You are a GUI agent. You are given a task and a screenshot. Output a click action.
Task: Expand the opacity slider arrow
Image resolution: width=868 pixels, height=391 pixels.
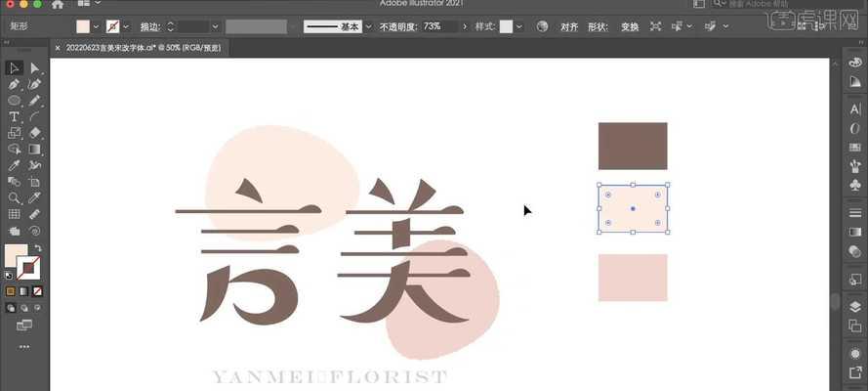click(x=465, y=26)
